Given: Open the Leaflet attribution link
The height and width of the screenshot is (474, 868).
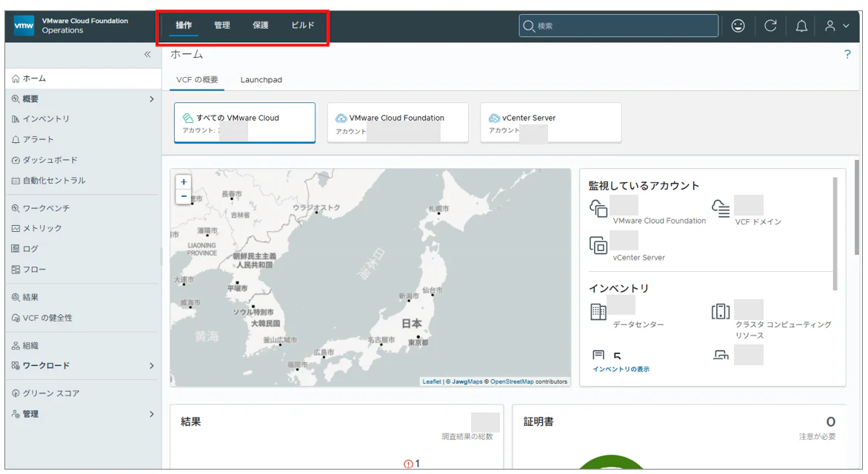Looking at the screenshot, I should 432,381.
